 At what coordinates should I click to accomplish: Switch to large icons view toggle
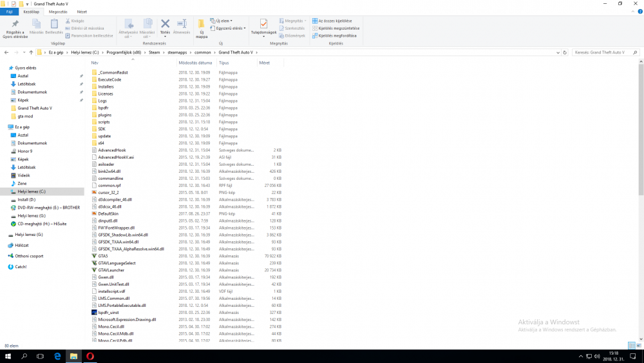(639, 346)
